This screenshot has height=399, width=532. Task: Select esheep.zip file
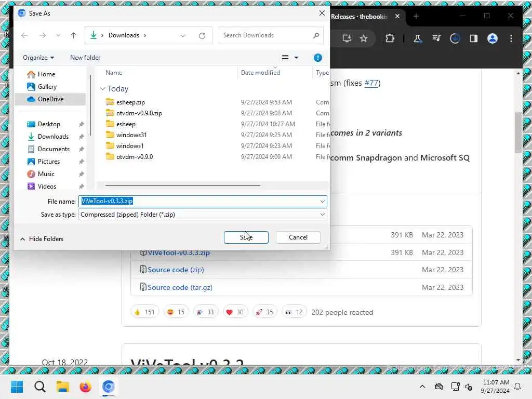[x=130, y=102]
